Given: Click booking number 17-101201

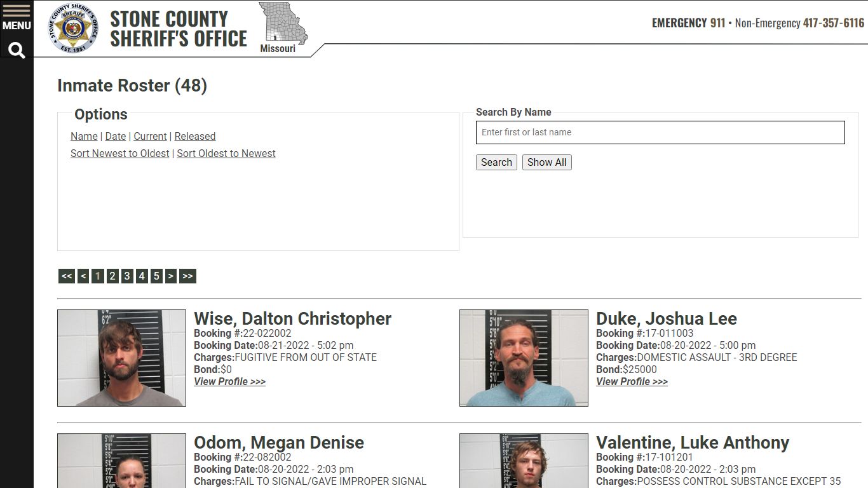Looking at the screenshot, I should (x=669, y=457).
